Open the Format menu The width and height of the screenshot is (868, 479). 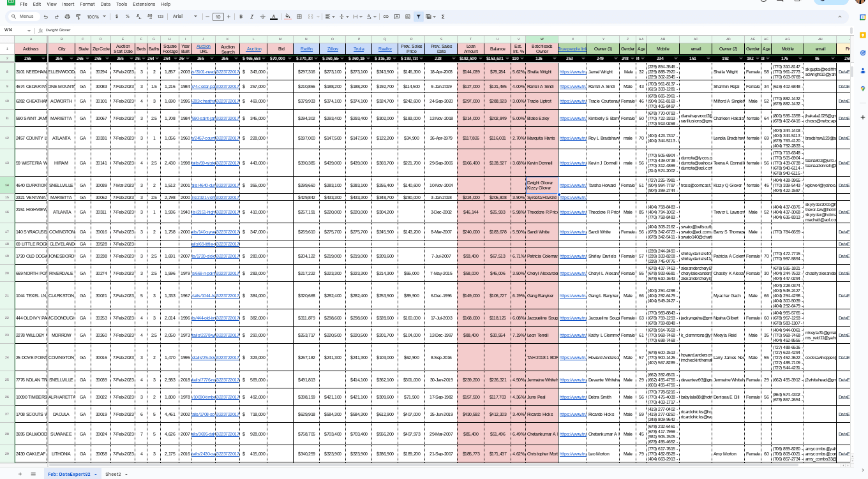[x=87, y=4]
